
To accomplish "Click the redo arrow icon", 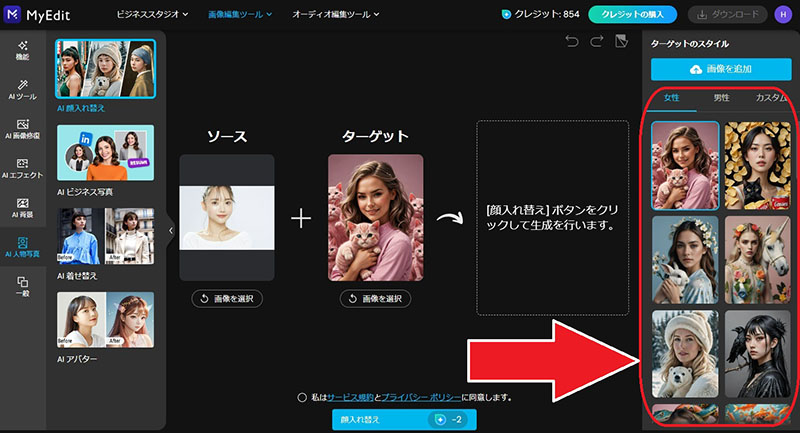I will click(x=596, y=41).
